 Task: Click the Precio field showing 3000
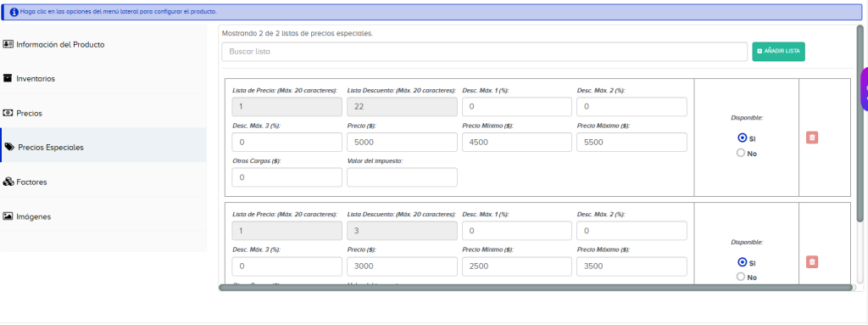[402, 266]
